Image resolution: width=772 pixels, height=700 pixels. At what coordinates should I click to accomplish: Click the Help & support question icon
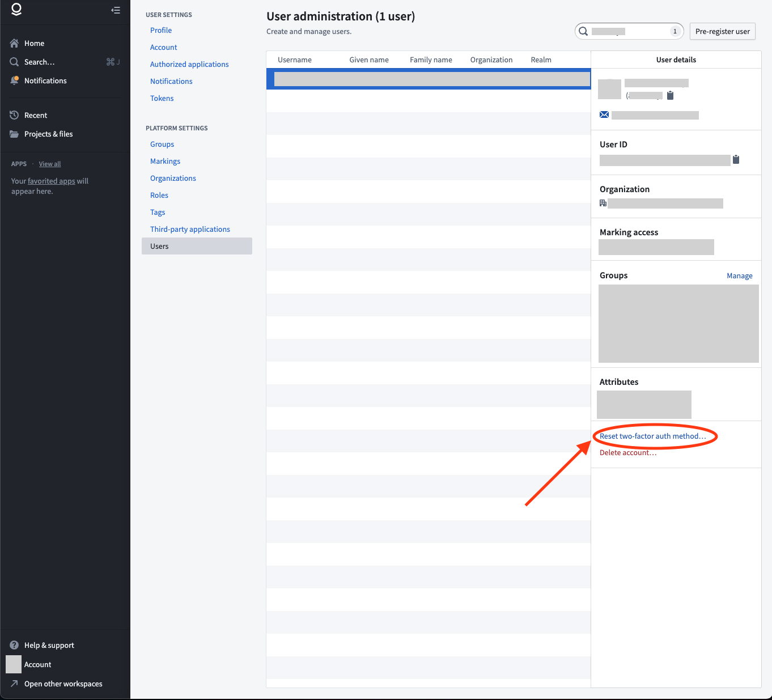(x=14, y=645)
